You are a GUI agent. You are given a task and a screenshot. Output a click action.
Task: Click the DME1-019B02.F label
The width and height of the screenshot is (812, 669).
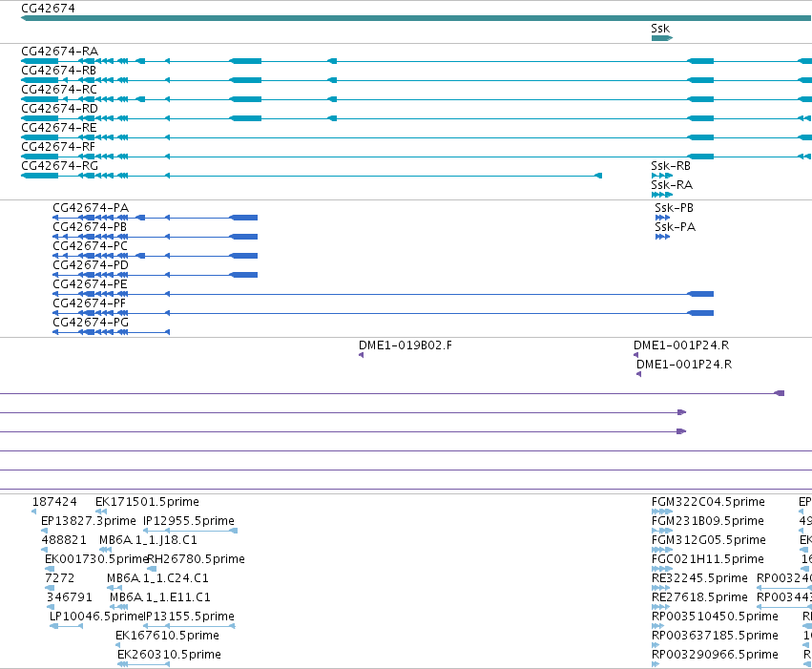point(405,345)
